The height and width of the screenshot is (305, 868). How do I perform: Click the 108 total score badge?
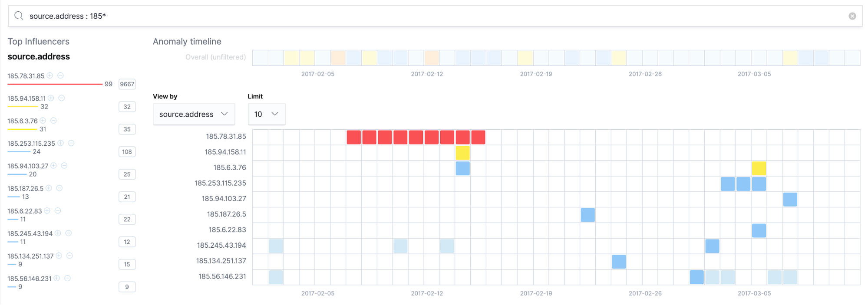[127, 152]
